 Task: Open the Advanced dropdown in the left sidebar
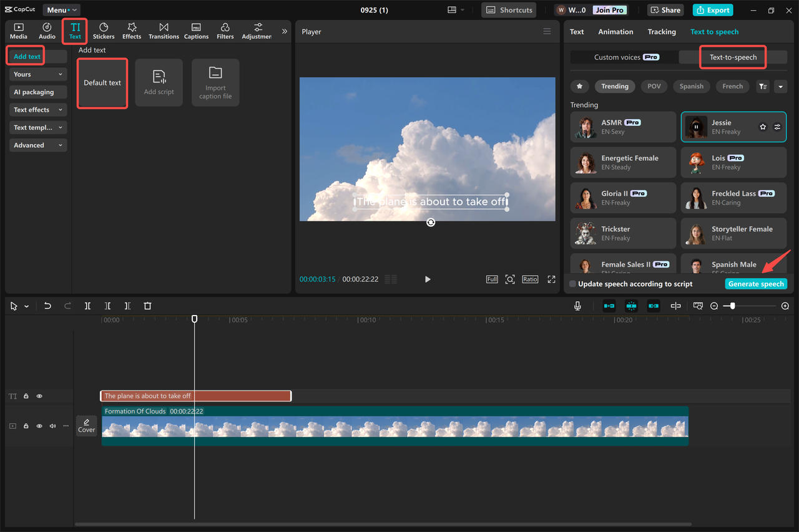37,145
